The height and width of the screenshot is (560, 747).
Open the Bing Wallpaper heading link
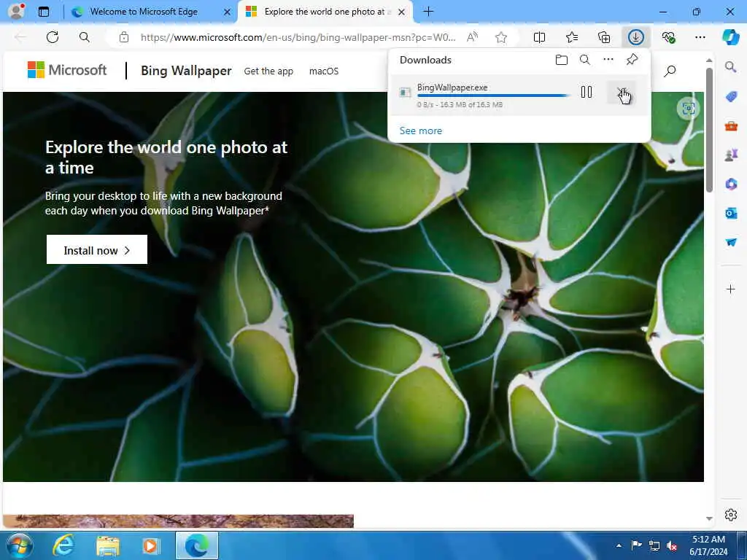pyautogui.click(x=186, y=71)
